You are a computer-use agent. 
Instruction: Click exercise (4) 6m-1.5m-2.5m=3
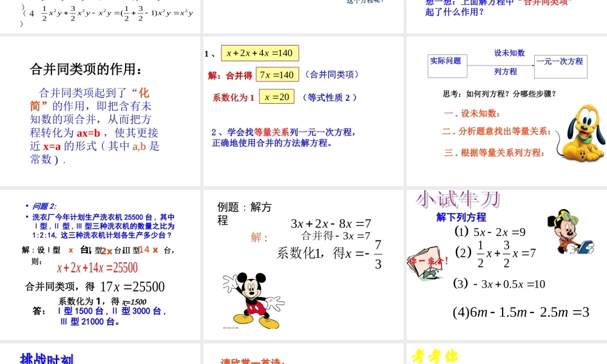tap(521, 312)
